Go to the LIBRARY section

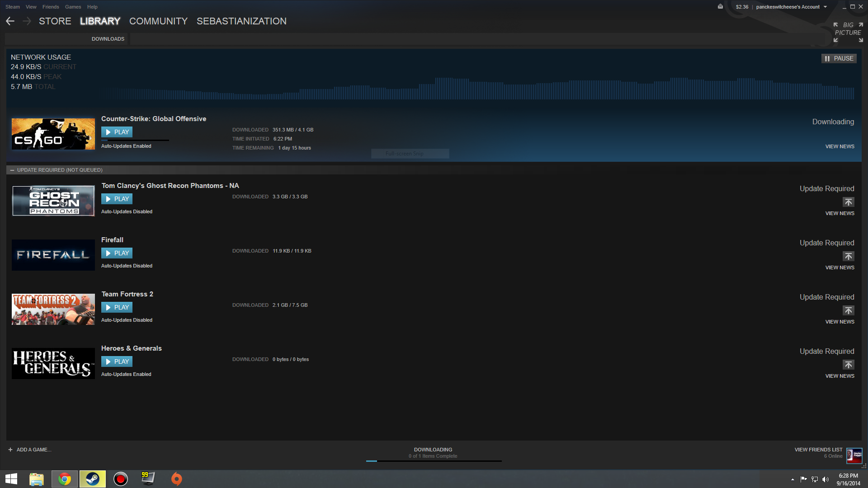click(x=100, y=21)
